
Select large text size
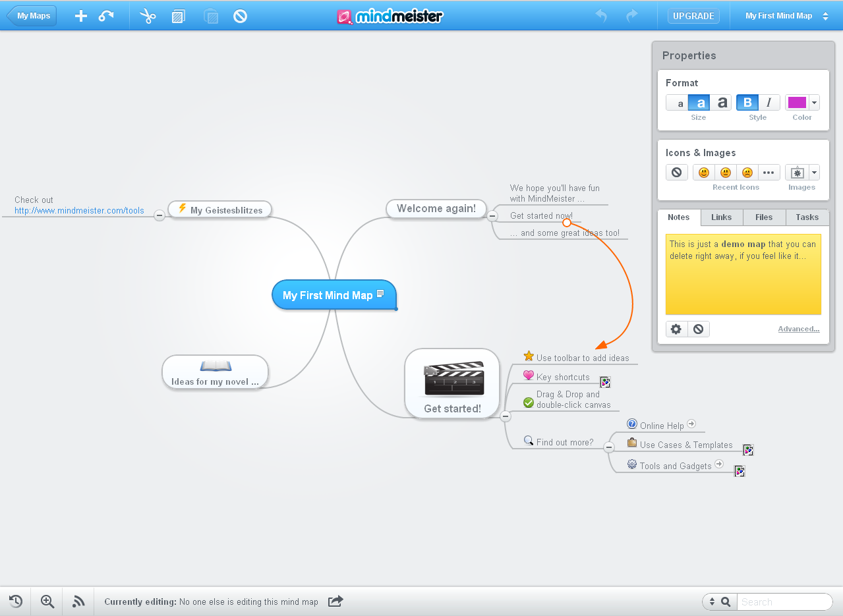click(x=722, y=103)
